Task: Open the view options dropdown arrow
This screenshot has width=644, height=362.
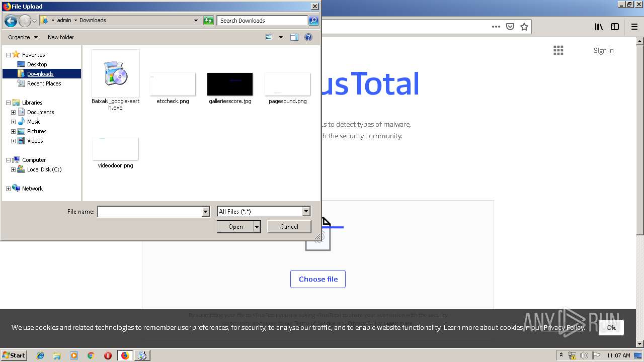Action: (x=281, y=37)
